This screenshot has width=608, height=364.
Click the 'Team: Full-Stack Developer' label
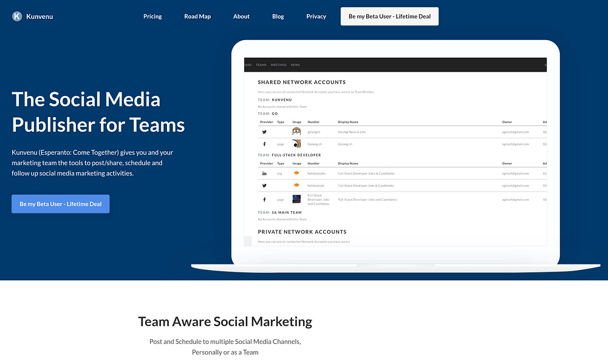[x=289, y=155]
